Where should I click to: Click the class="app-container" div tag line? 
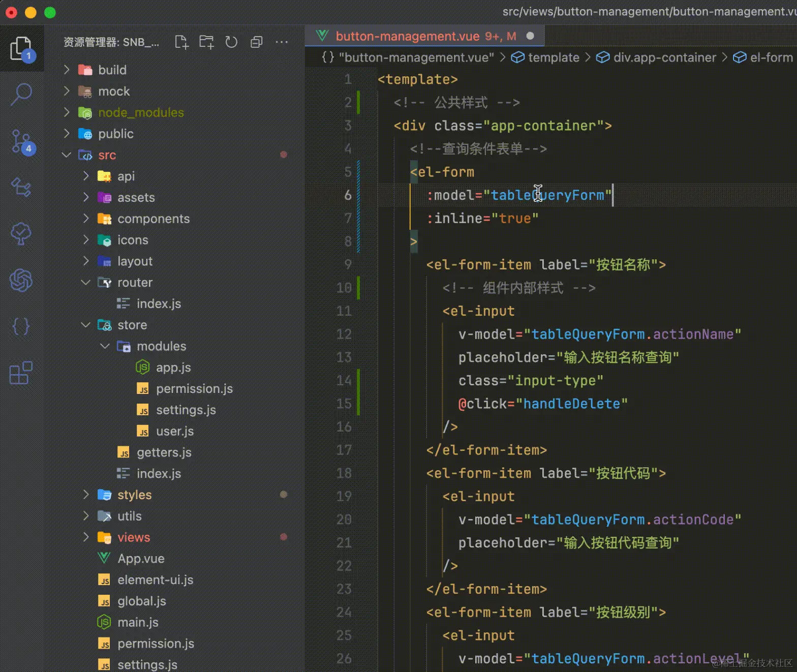[503, 126]
